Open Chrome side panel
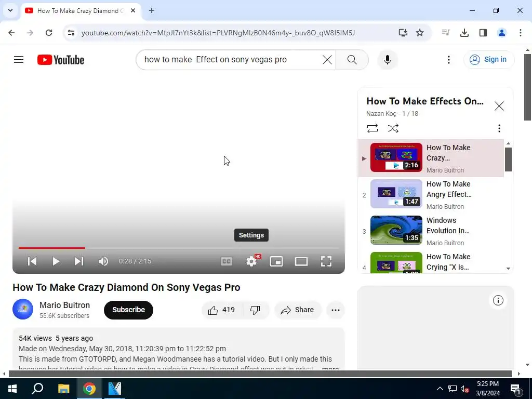 (x=483, y=33)
